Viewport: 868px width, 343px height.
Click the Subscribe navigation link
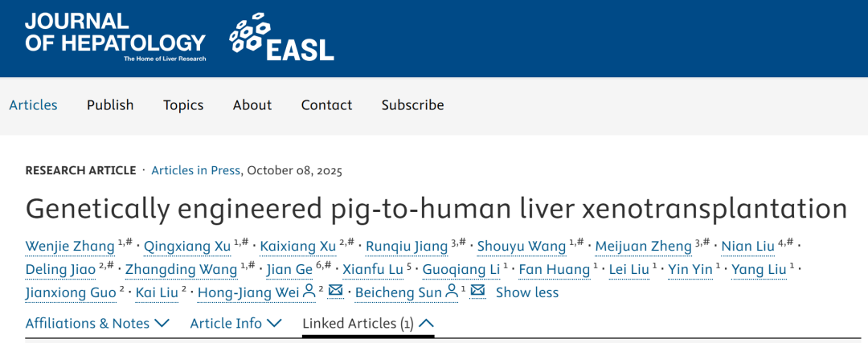click(412, 105)
